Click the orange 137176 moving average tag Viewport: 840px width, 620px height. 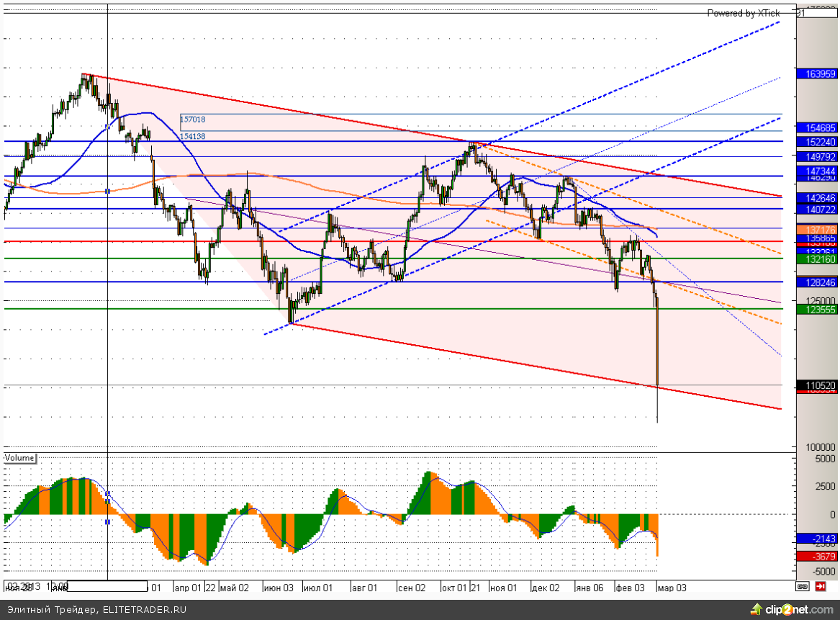(x=816, y=228)
